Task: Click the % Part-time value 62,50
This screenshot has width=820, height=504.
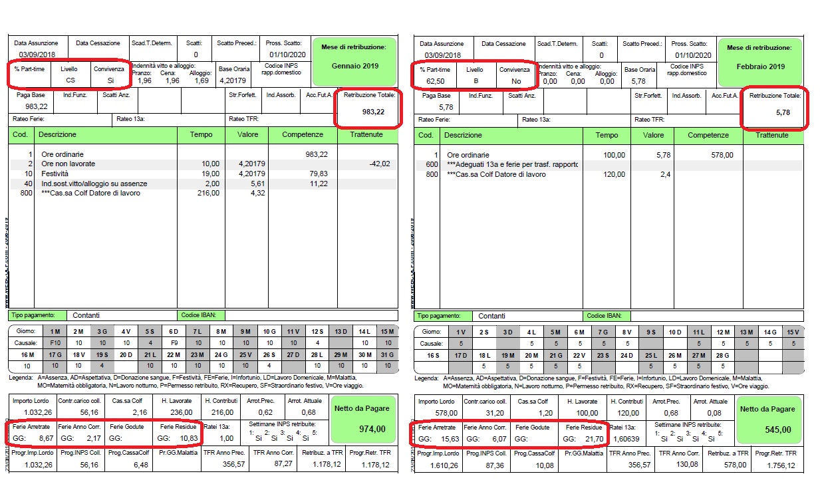Action: tap(436, 80)
